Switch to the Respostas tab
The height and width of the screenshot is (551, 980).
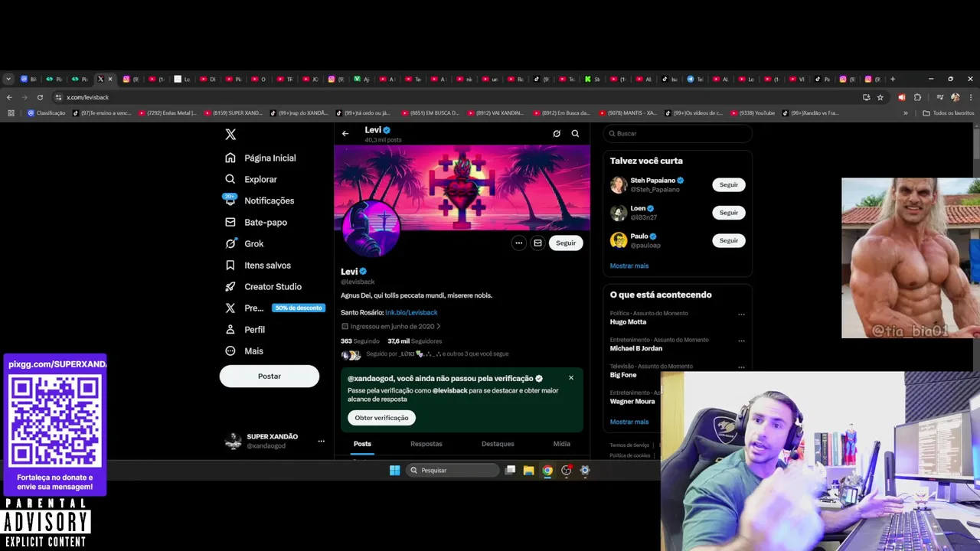coord(426,444)
